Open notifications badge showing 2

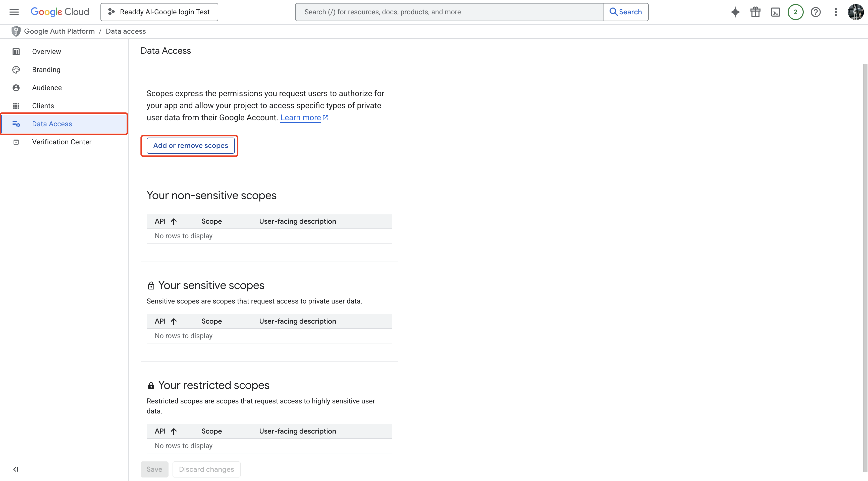click(x=795, y=12)
